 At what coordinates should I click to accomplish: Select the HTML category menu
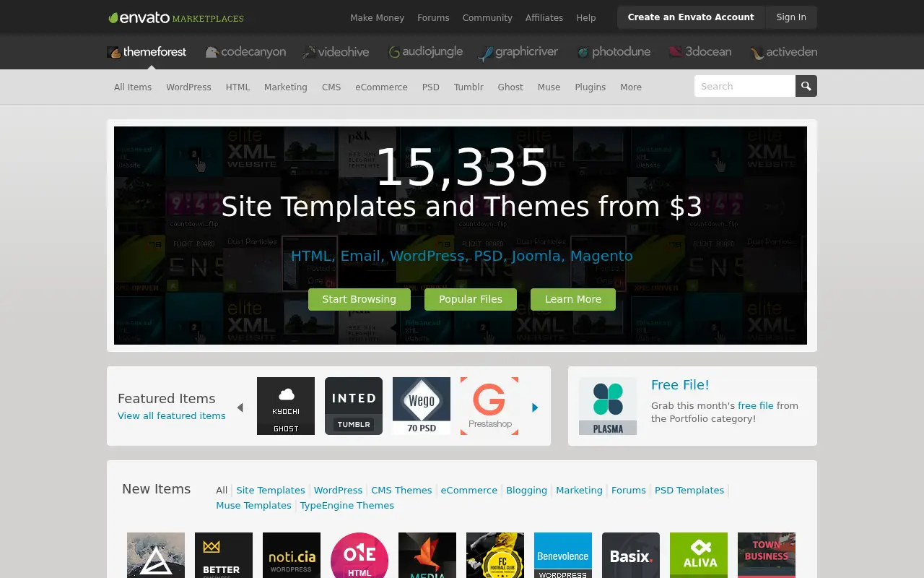pyautogui.click(x=237, y=87)
